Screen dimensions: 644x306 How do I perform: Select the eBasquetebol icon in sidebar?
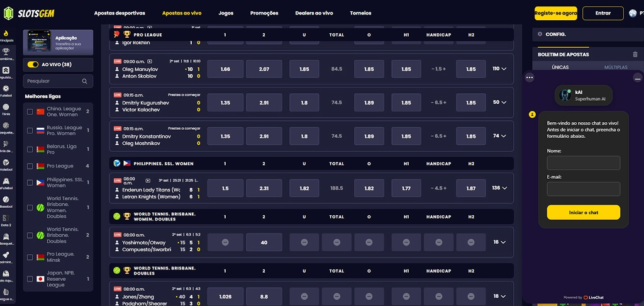point(6,237)
